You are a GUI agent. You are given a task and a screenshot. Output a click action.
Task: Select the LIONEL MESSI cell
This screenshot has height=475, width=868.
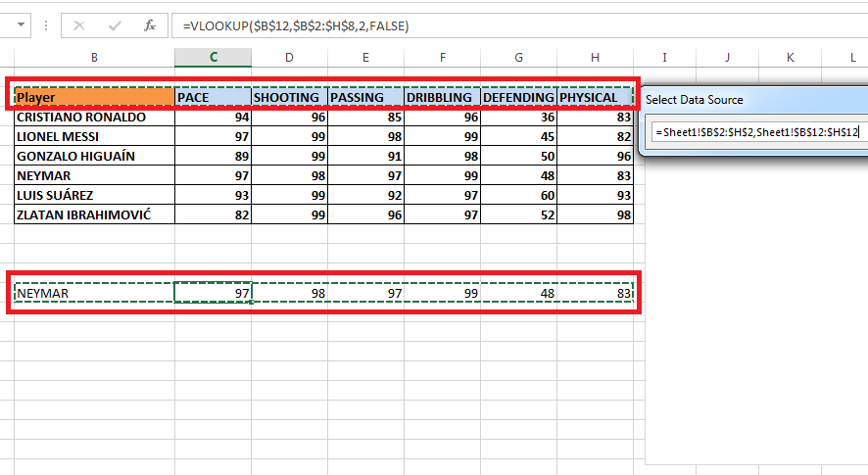94,136
